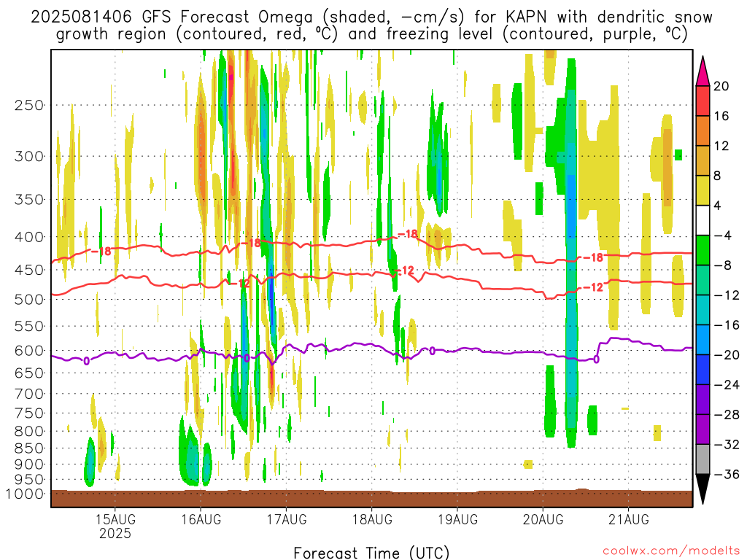Viewport: 747px width, 560px height.
Task: Click the '950' pressure axis label
Action: [x=28, y=480]
